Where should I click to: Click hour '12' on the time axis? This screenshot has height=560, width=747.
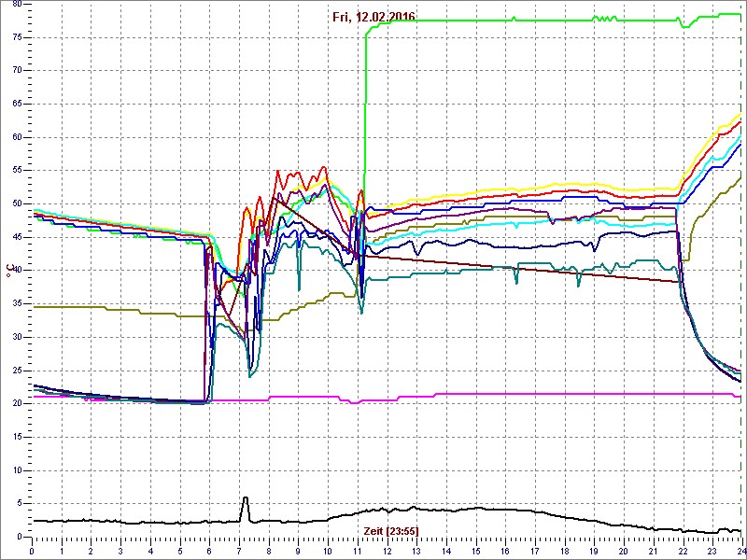pyautogui.click(x=387, y=551)
